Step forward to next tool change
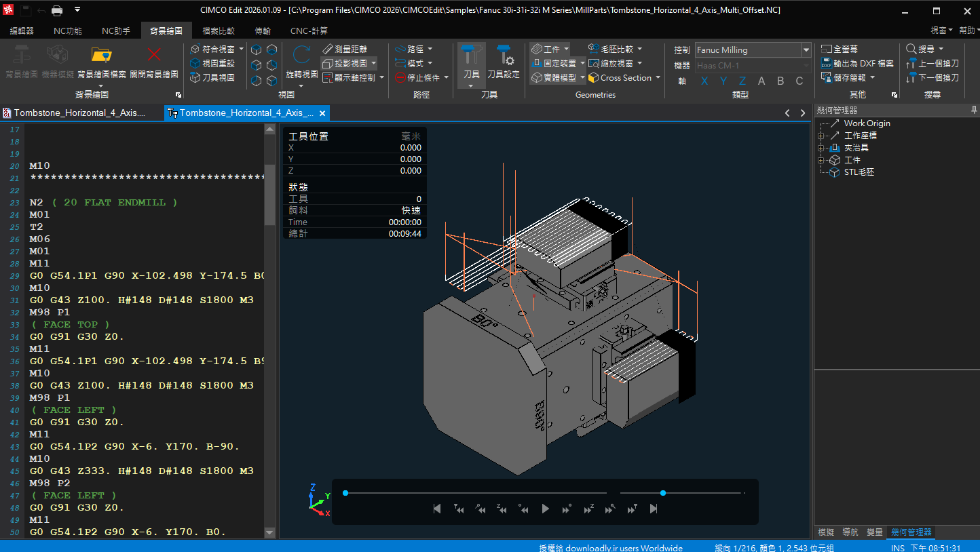Viewport: 980px width, 552px height. (631, 509)
